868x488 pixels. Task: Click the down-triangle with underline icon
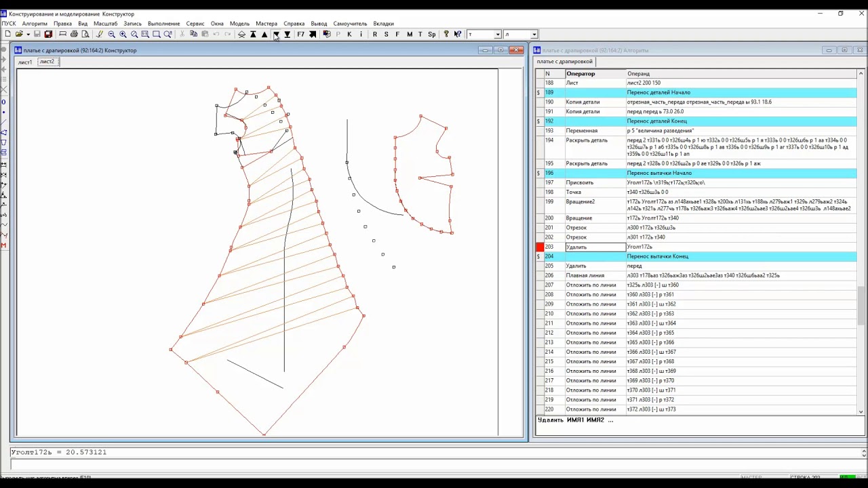[x=288, y=34]
